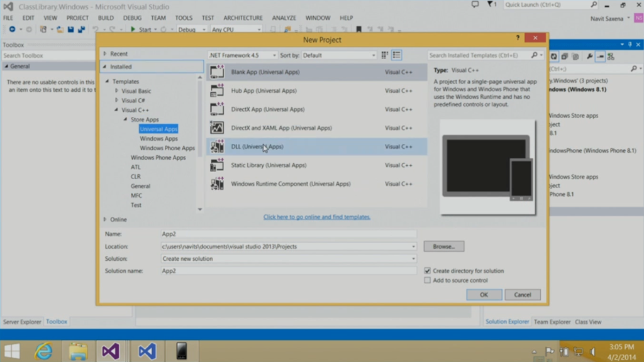Select Windows Phone Apps under Store Apps
The width and height of the screenshot is (644, 362).
tap(167, 148)
